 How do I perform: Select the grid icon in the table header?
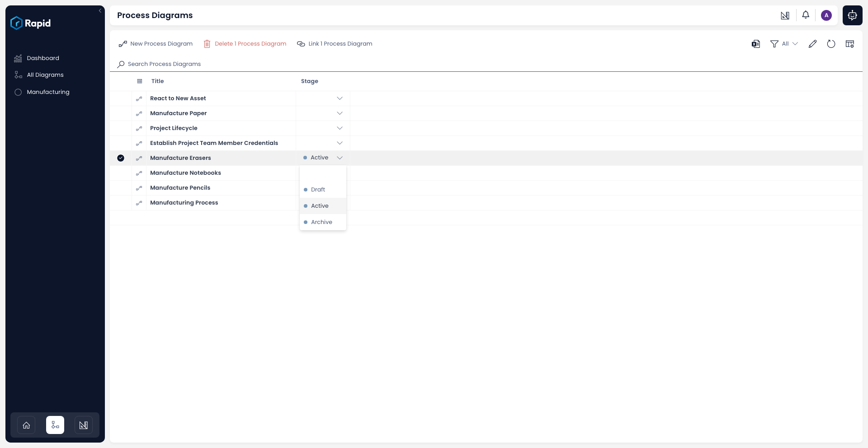(139, 81)
